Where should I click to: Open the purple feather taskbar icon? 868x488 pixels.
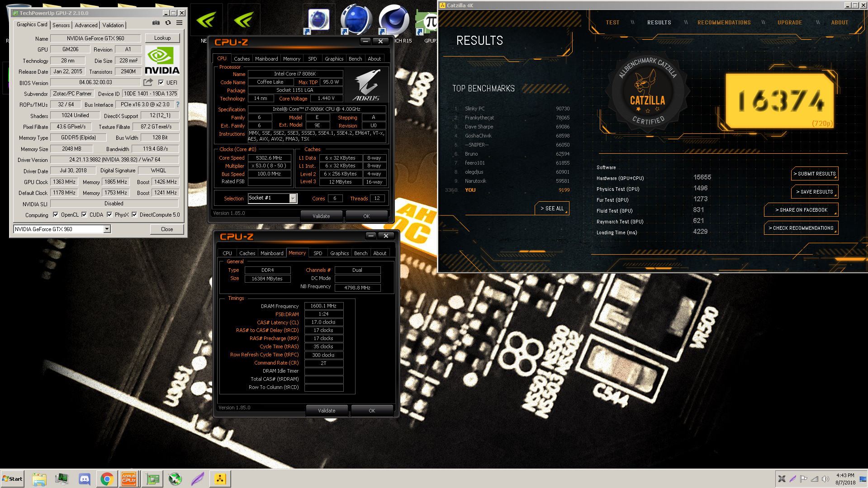point(198,479)
